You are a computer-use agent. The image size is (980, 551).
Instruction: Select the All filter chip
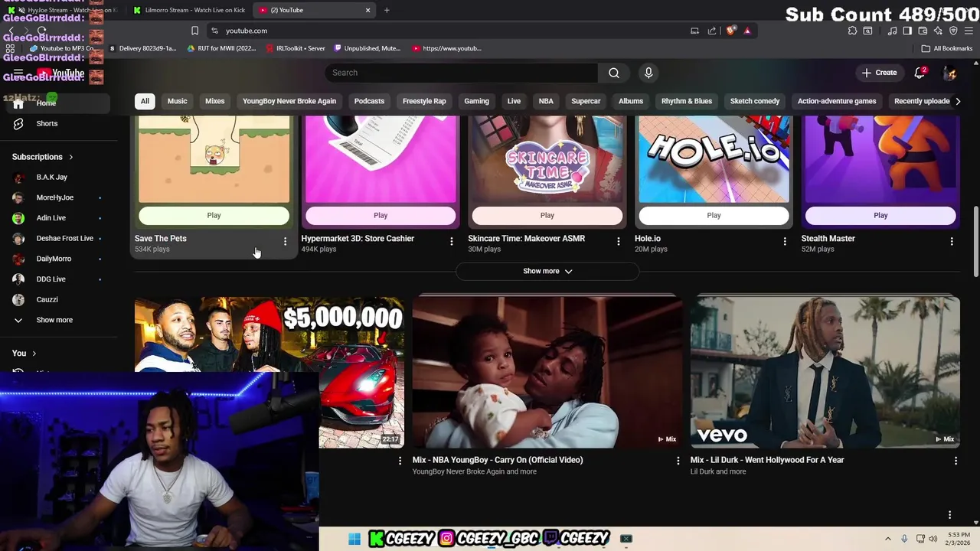[145, 101]
